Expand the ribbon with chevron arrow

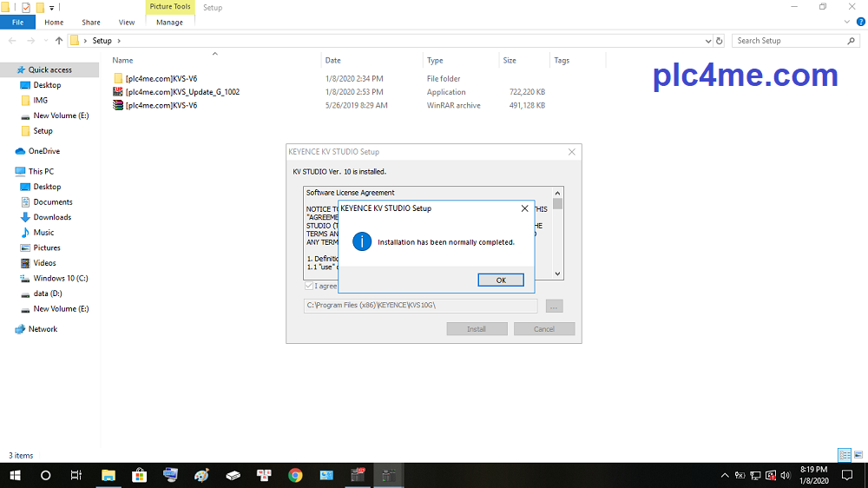pos(846,23)
